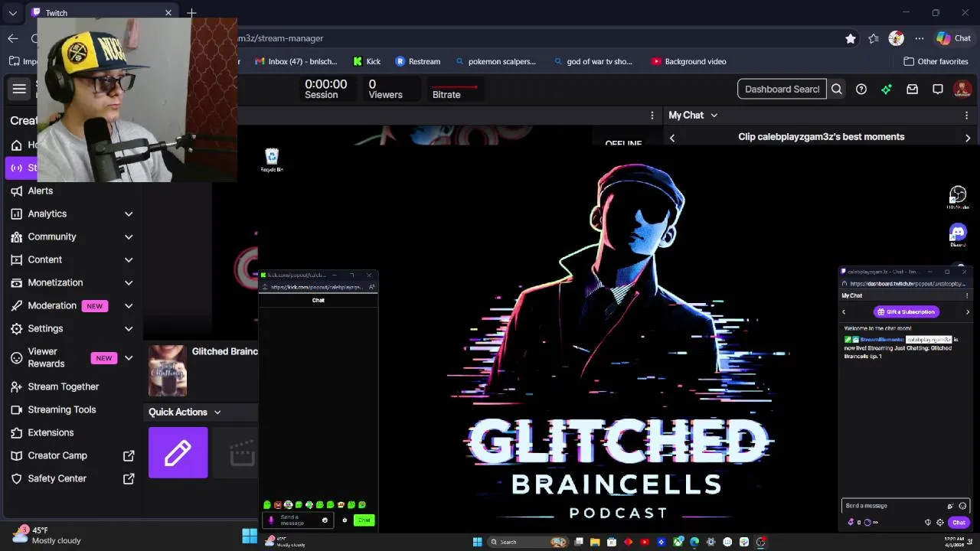Open chat settings gear in Twitch popout

pyautogui.click(x=940, y=523)
